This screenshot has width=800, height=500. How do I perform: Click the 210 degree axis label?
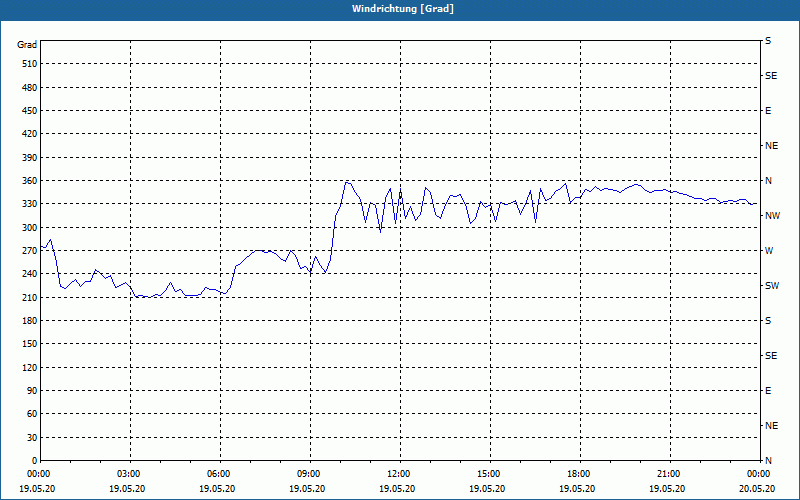point(30,297)
